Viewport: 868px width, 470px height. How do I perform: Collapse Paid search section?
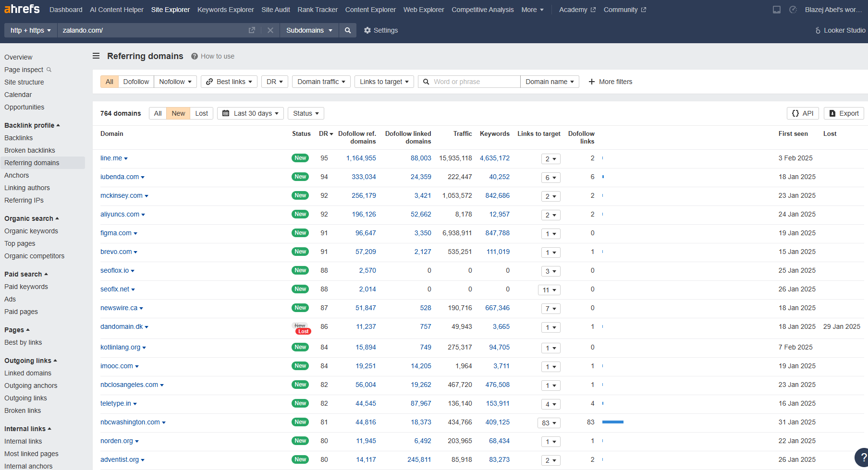click(26, 274)
